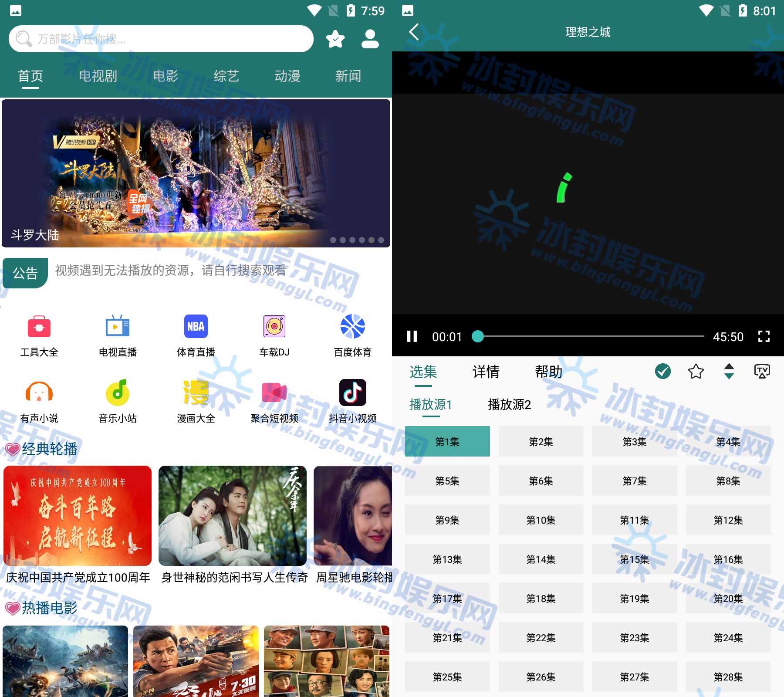Open the favorites star icon beside search

[335, 39]
